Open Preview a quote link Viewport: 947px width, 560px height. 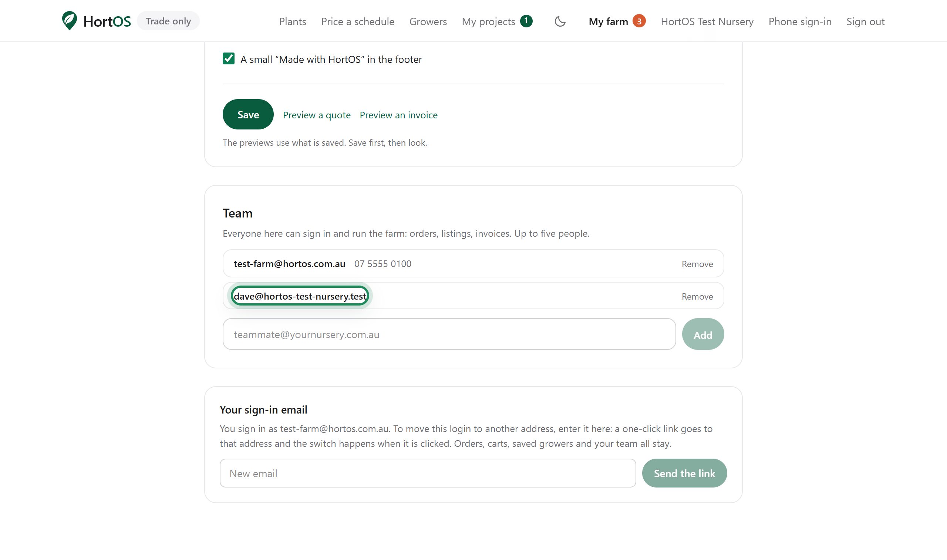(x=317, y=115)
